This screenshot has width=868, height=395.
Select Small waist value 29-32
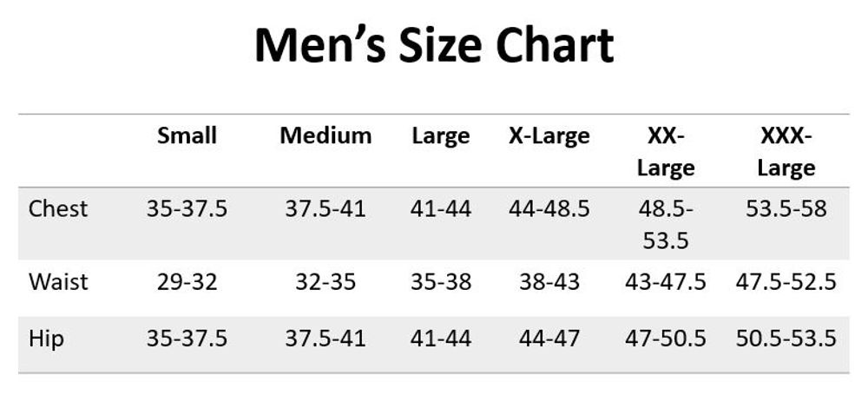click(187, 282)
